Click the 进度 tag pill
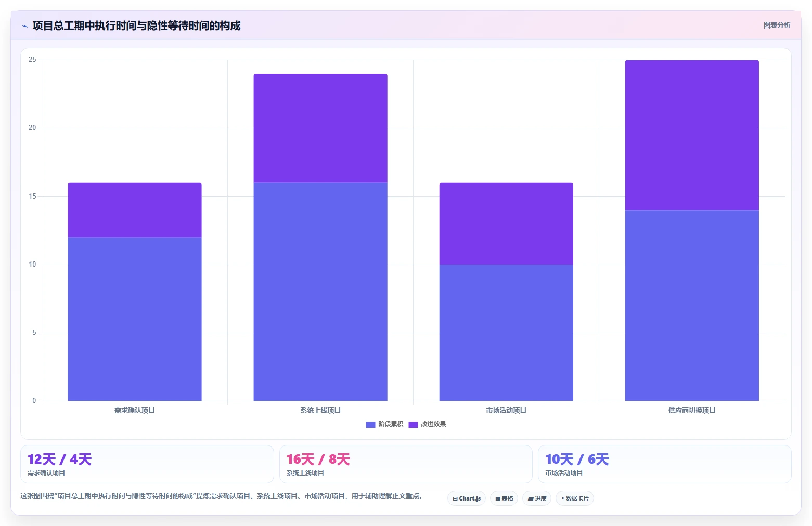 537,498
